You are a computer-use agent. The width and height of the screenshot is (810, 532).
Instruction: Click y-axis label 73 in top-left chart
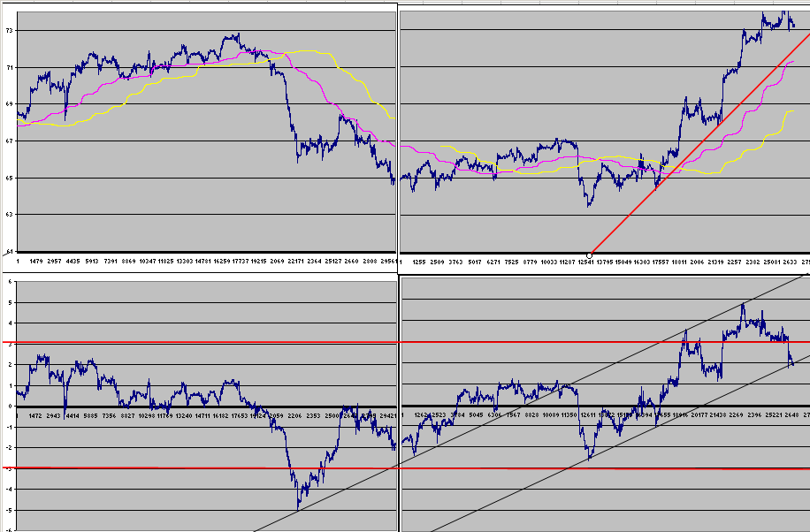point(10,31)
